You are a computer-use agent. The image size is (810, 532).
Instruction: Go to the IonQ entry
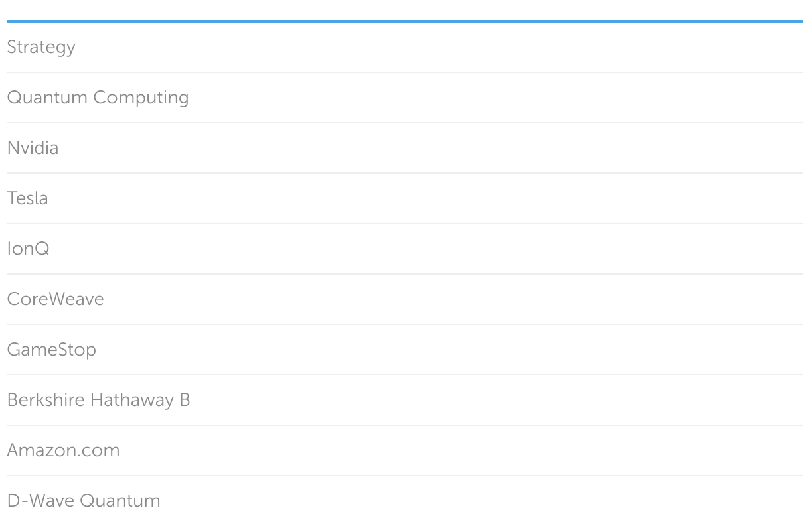pos(28,249)
